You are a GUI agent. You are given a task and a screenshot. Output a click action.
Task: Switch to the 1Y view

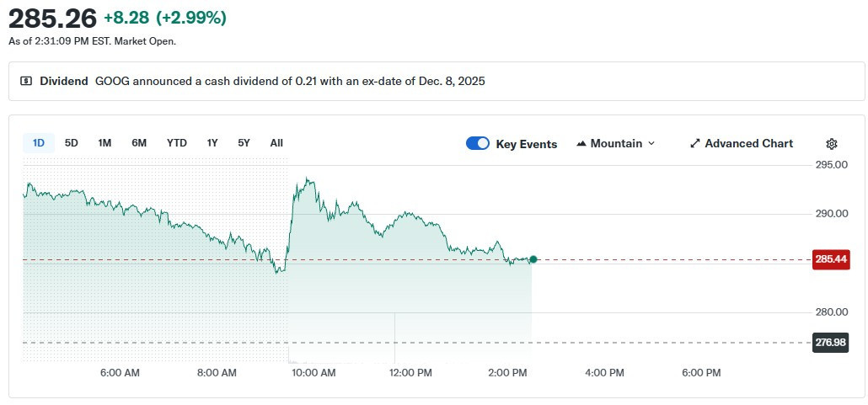212,143
